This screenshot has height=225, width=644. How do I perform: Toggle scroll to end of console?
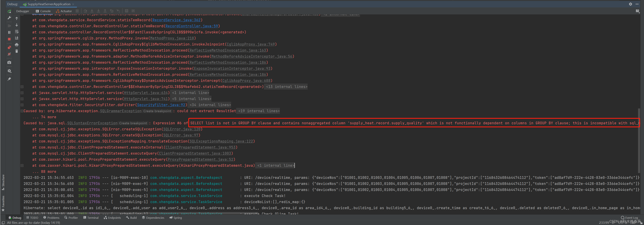[17, 38]
